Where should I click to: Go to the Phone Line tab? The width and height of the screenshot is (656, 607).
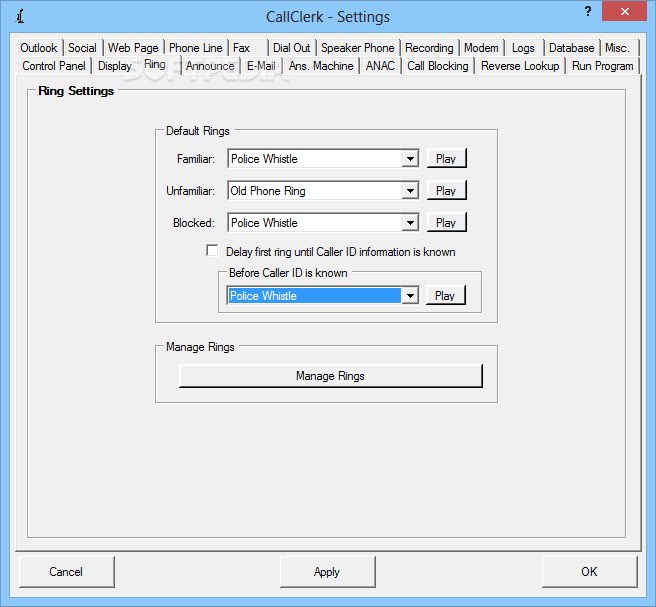[x=195, y=48]
